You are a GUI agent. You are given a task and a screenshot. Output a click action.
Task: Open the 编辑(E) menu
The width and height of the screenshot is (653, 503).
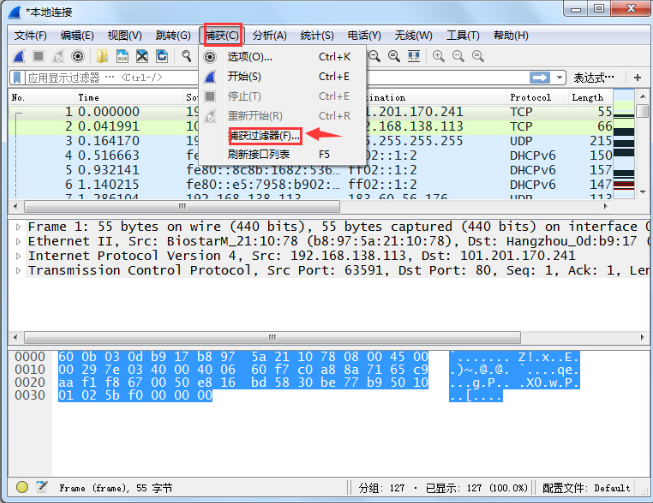point(77,35)
